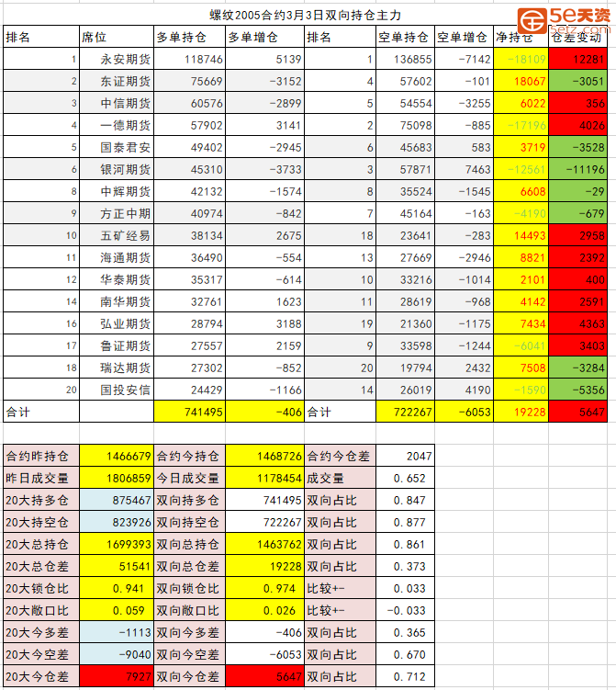Select red position-change cell 12281
Screen dimensions: 616x690
[x=577, y=59]
